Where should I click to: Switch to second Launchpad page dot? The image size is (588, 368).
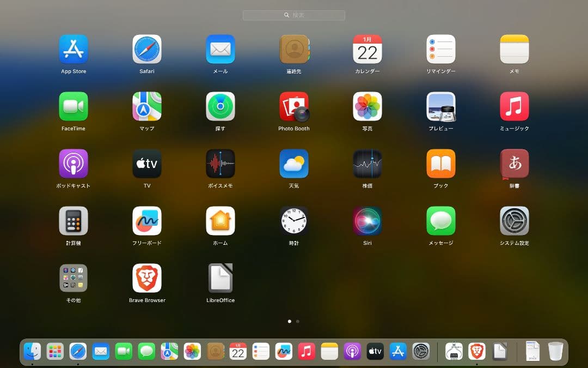298,322
